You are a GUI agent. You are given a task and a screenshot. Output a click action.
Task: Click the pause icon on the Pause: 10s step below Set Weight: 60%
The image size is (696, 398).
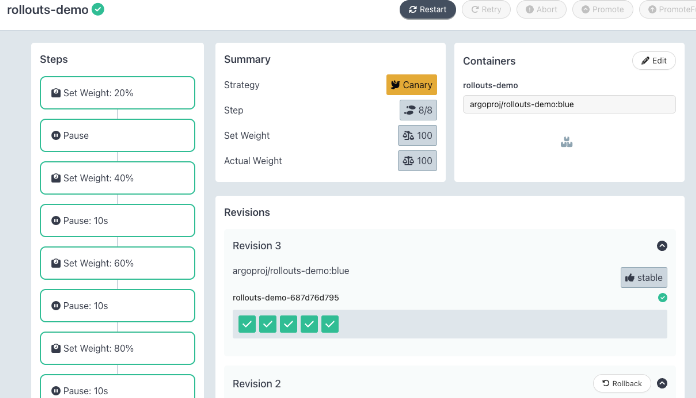(55, 306)
